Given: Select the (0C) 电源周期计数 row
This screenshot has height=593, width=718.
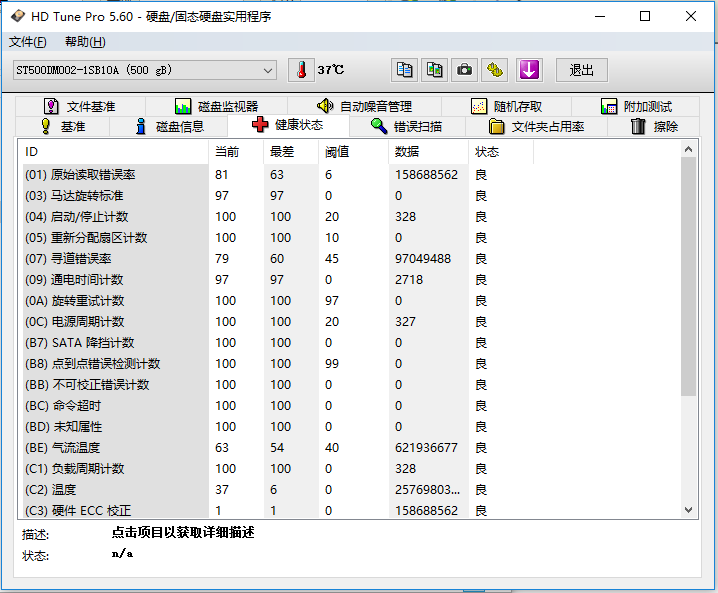Looking at the screenshot, I should 277,322.
